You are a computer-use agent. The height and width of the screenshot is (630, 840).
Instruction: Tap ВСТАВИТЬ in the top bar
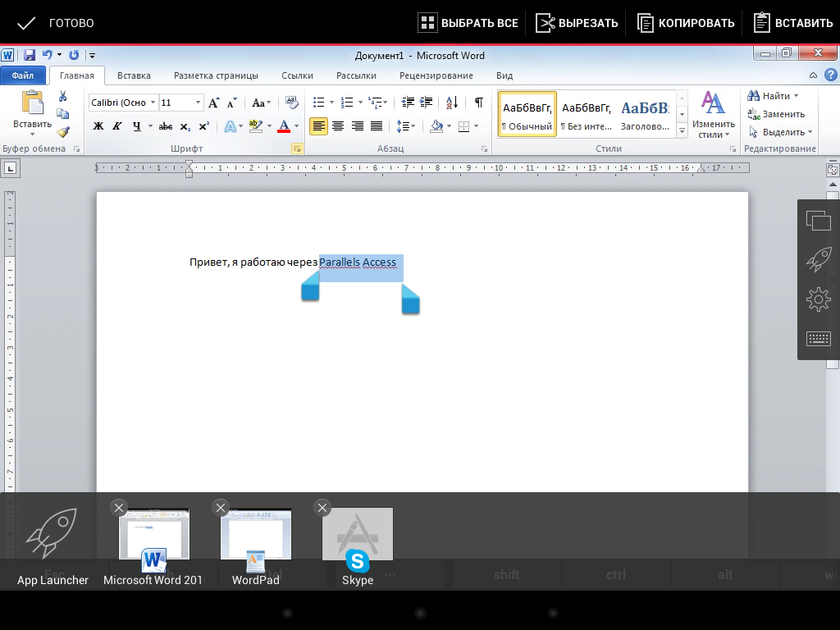(793, 23)
